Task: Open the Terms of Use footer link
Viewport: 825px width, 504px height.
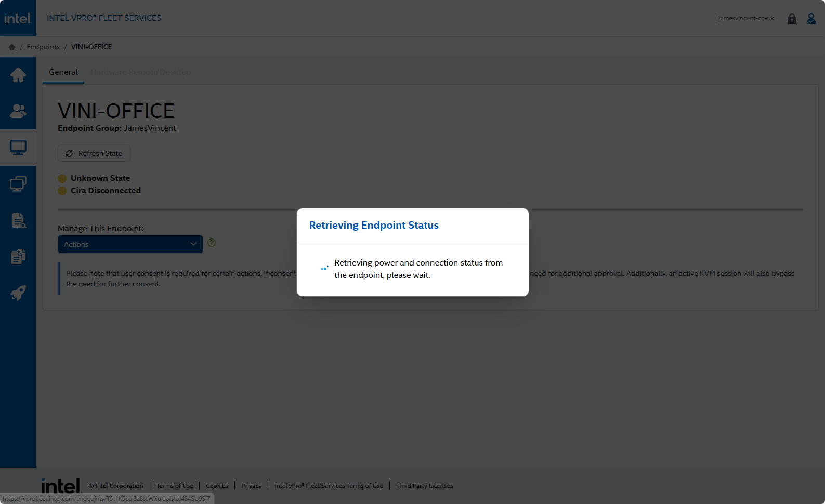Action: (x=175, y=486)
